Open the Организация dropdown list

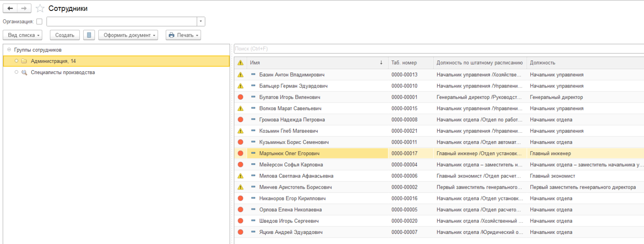click(x=201, y=22)
